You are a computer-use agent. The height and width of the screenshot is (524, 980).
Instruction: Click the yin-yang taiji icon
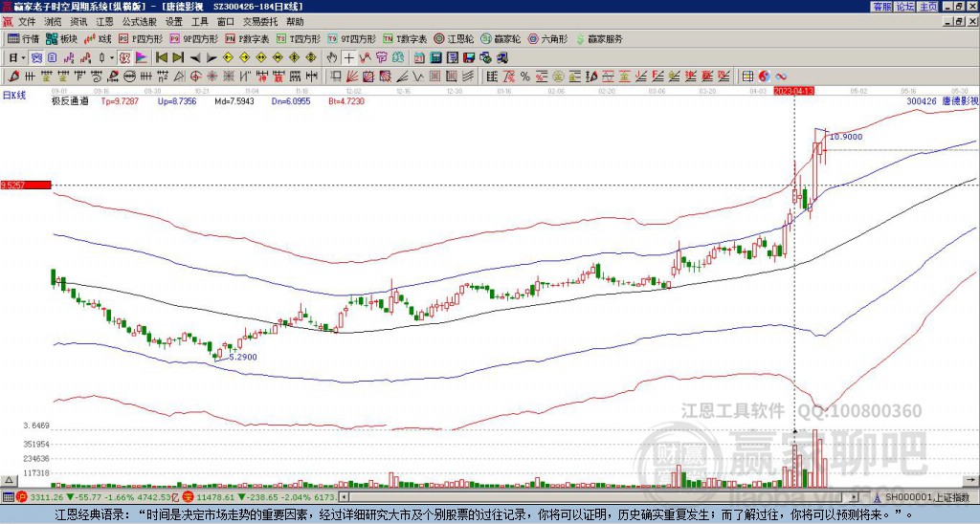[765, 76]
